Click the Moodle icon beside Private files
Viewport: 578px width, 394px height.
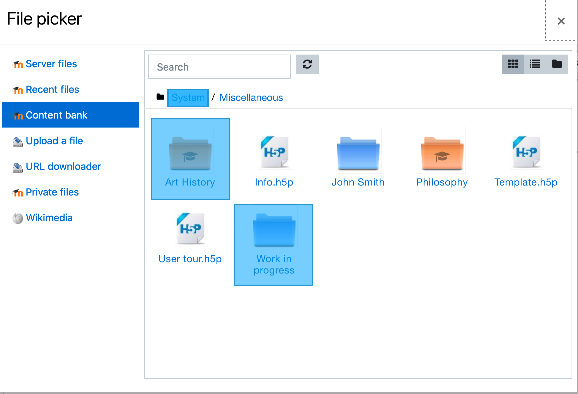pos(18,193)
